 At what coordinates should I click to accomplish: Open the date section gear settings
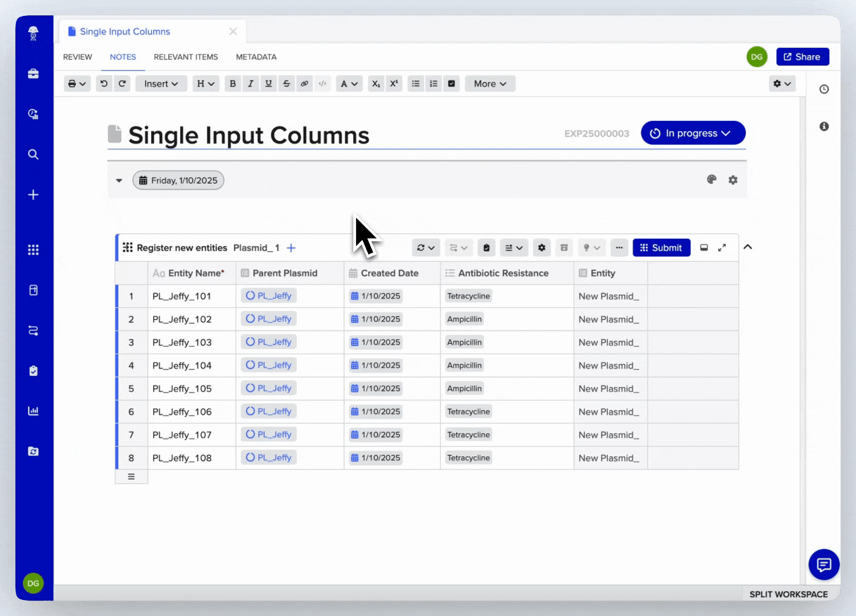pyautogui.click(x=733, y=180)
